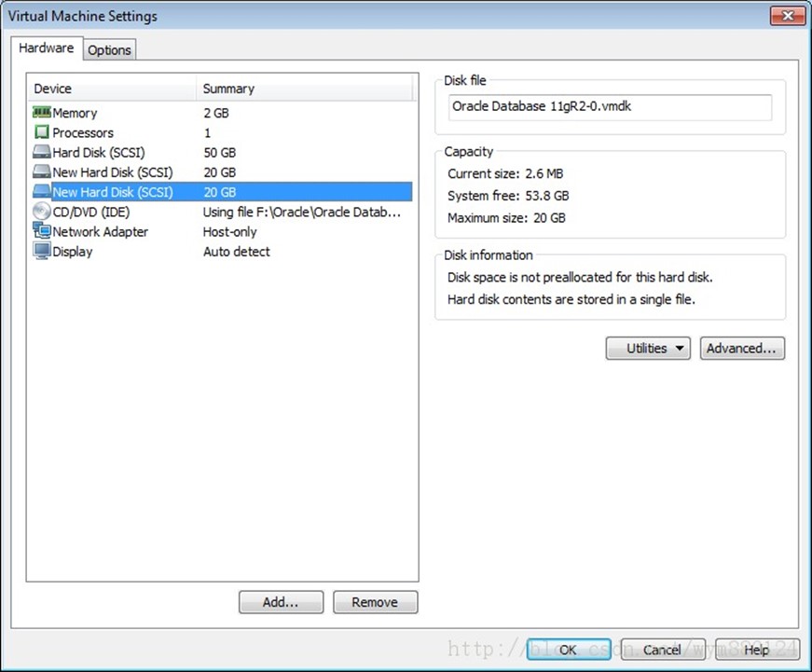Remove the selected hard disk
Image resolution: width=812 pixels, height=672 pixels.
click(x=375, y=602)
